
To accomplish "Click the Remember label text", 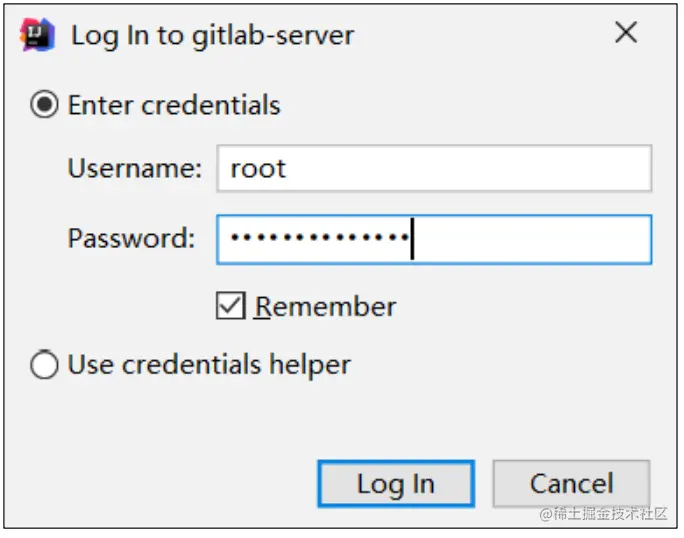I will [325, 306].
